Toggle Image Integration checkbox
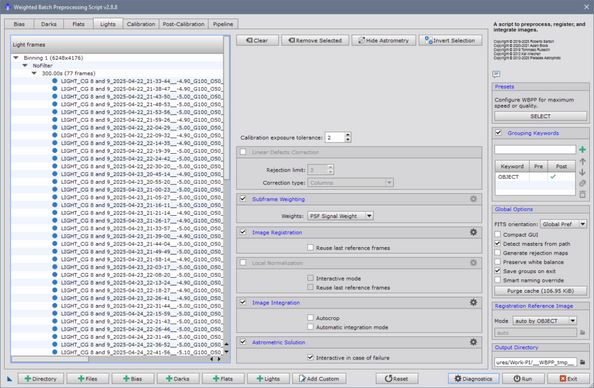The width and height of the screenshot is (594, 388). [x=243, y=302]
